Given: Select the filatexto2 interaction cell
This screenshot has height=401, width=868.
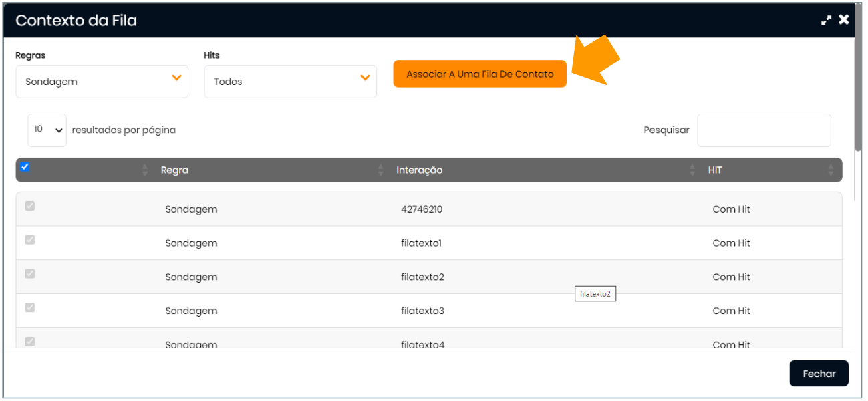Looking at the screenshot, I should (x=422, y=277).
